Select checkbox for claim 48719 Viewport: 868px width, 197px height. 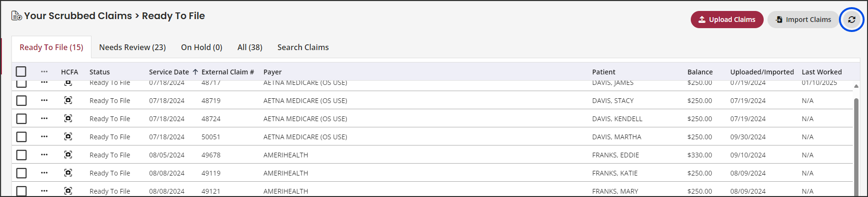tap(21, 101)
